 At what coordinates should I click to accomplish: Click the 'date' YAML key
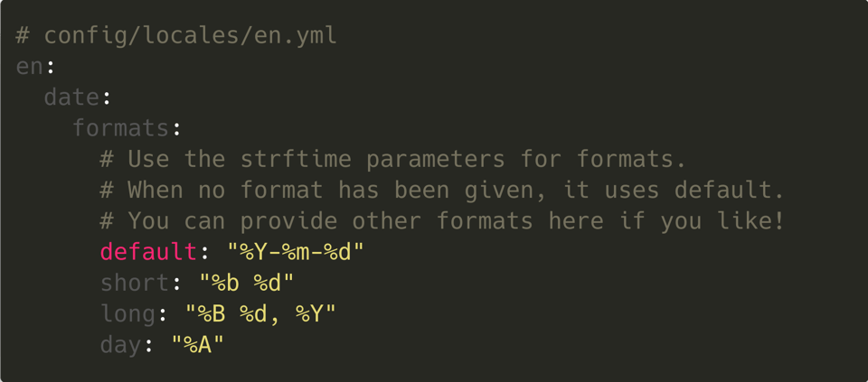tap(71, 98)
